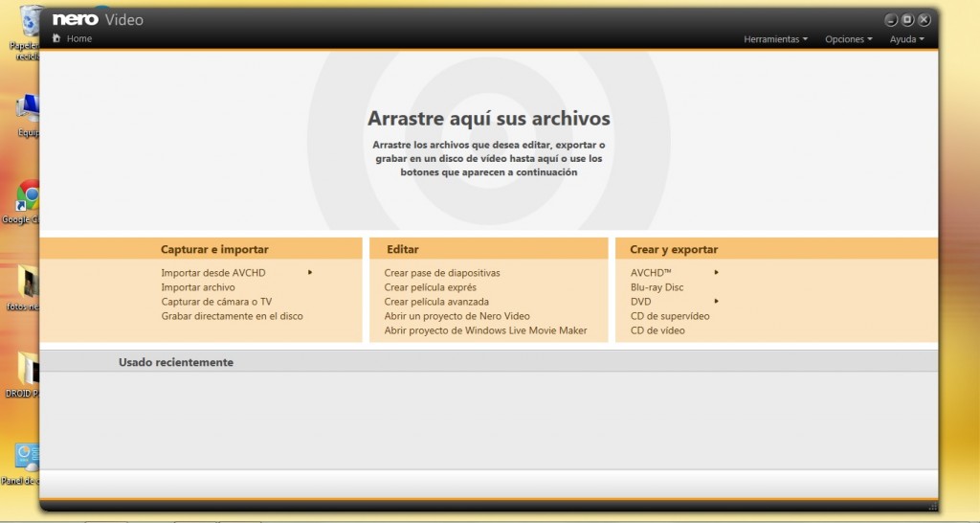The width and height of the screenshot is (980, 523).
Task: Click Blu-ray Disc under Crear y exportar
Action: (657, 287)
